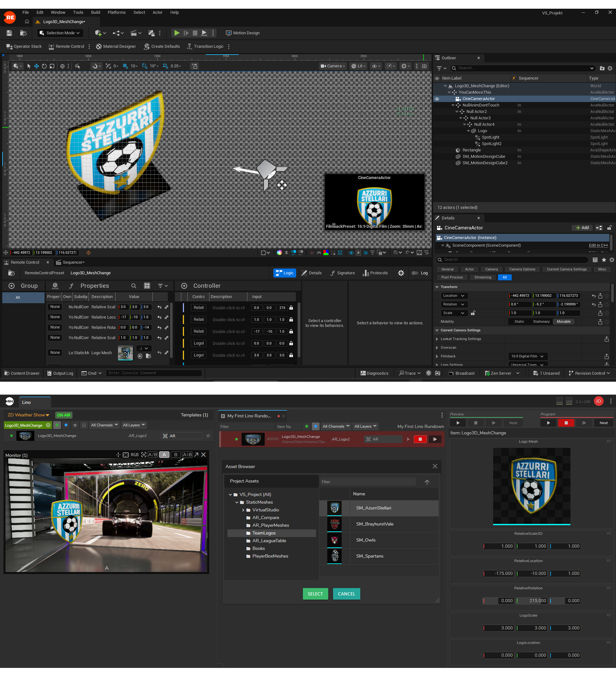616x675 pixels.
Task: Click the SELECT button in Asset Browser
Action: (315, 594)
